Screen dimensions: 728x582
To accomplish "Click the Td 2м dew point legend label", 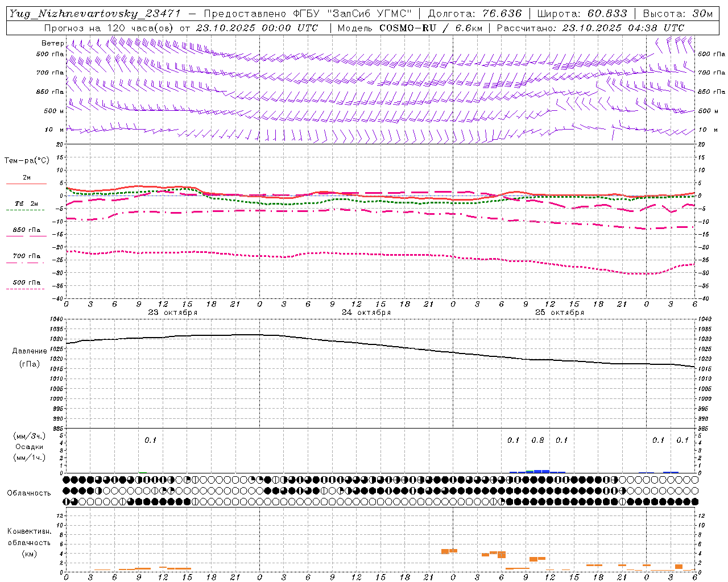I will (x=26, y=203).
